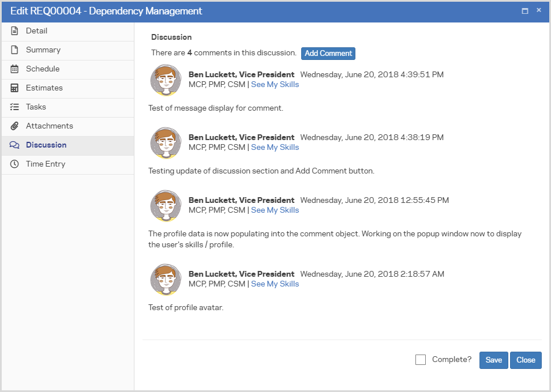Click the Detail document icon in sidebar
The height and width of the screenshot is (392, 551).
(14, 31)
